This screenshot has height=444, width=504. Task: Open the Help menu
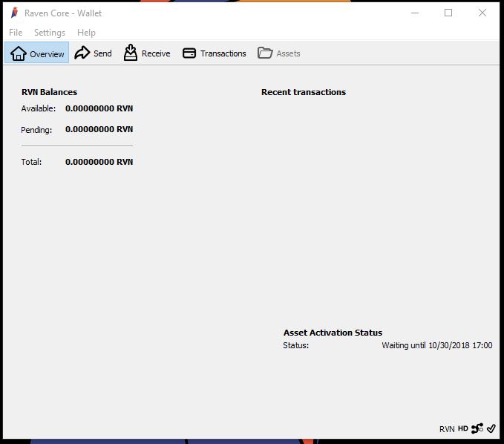click(86, 33)
